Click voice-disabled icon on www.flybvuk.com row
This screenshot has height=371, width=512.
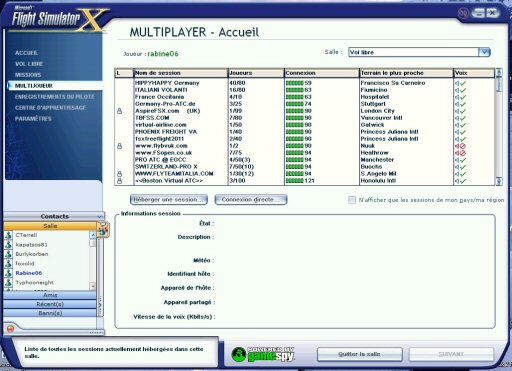tap(460, 146)
